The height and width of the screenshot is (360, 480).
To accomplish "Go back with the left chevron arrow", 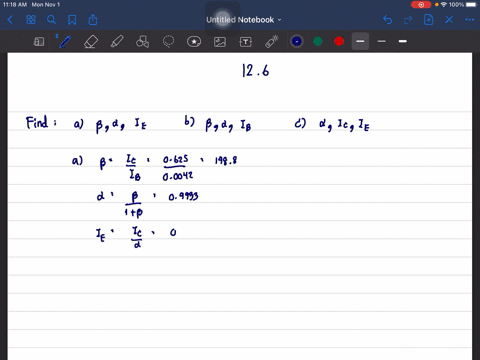I will point(10,20).
